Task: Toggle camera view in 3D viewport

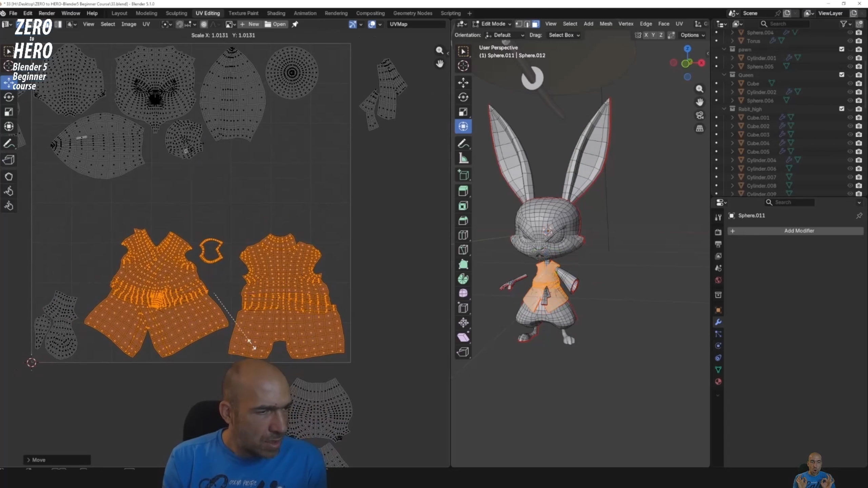Action: pos(699,115)
